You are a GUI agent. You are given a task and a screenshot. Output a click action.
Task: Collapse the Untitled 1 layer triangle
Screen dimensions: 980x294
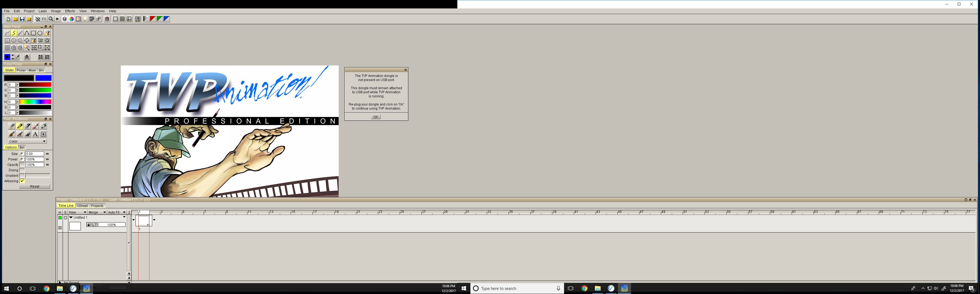pos(71,218)
